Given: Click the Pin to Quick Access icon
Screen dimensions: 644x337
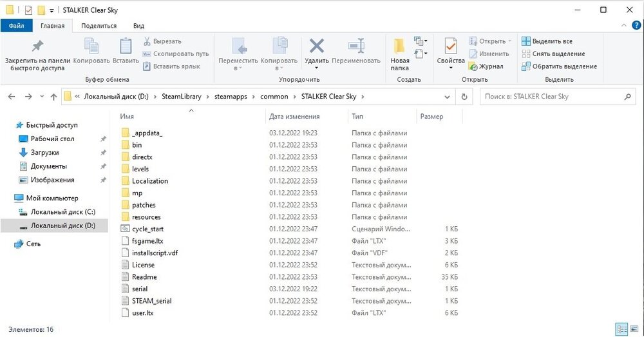Looking at the screenshot, I should pyautogui.click(x=37, y=46).
